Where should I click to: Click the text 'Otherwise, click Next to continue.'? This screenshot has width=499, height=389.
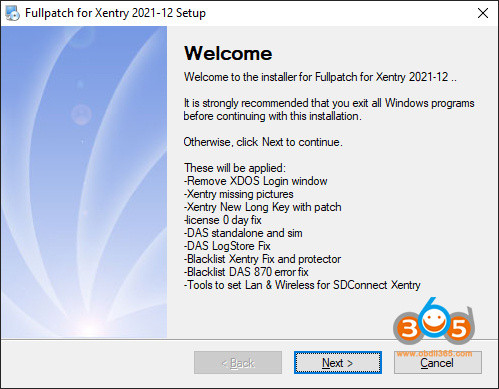click(263, 142)
